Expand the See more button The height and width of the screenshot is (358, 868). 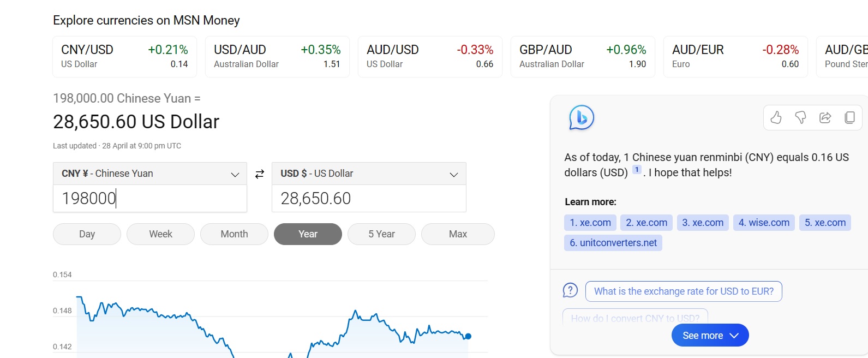pos(710,335)
